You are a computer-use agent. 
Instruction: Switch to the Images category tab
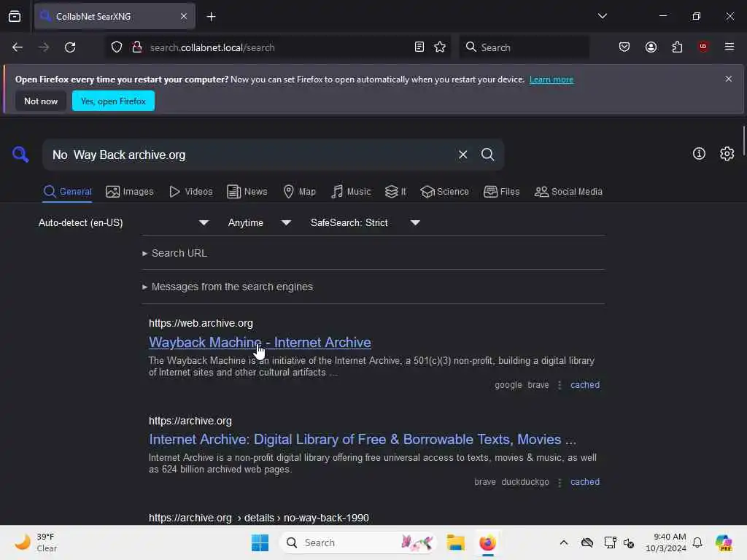(130, 192)
